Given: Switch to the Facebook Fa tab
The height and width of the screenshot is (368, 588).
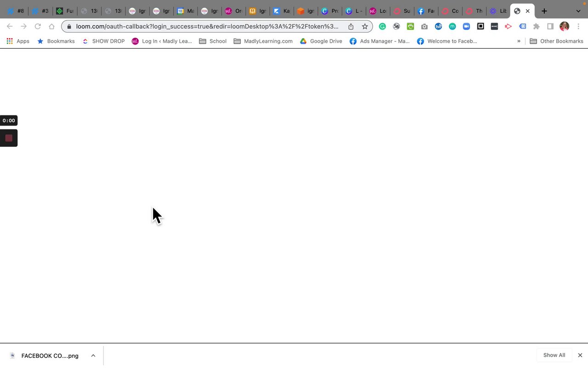Looking at the screenshot, I should tap(426, 11).
